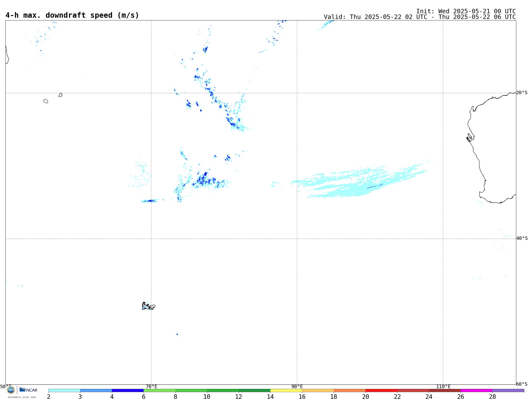Open the ensemble.ucar.edu link text
Image resolution: width=532 pixels, height=400 pixels.
point(22,397)
